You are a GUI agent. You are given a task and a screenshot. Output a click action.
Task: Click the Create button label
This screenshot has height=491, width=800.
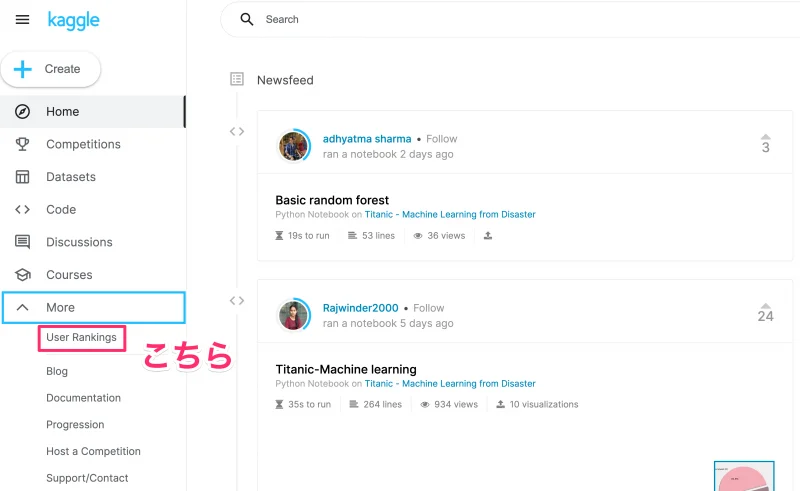[x=62, y=69]
